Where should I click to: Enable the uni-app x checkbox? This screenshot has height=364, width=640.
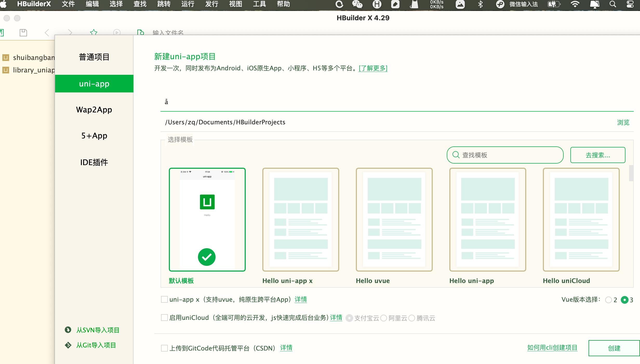tap(164, 300)
